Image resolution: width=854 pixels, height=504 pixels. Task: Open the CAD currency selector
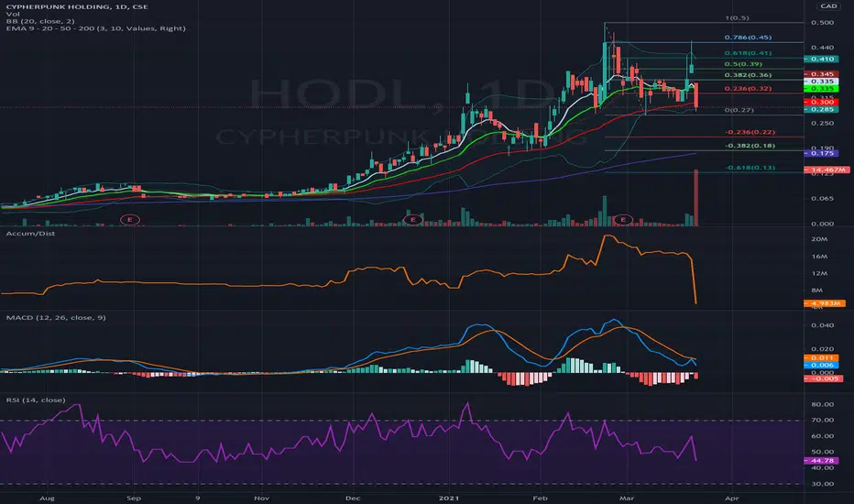tap(828, 6)
